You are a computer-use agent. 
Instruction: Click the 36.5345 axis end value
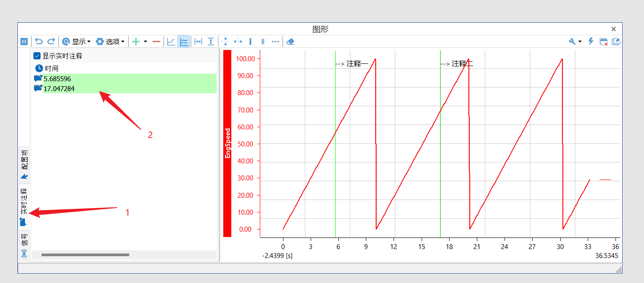pos(607,256)
